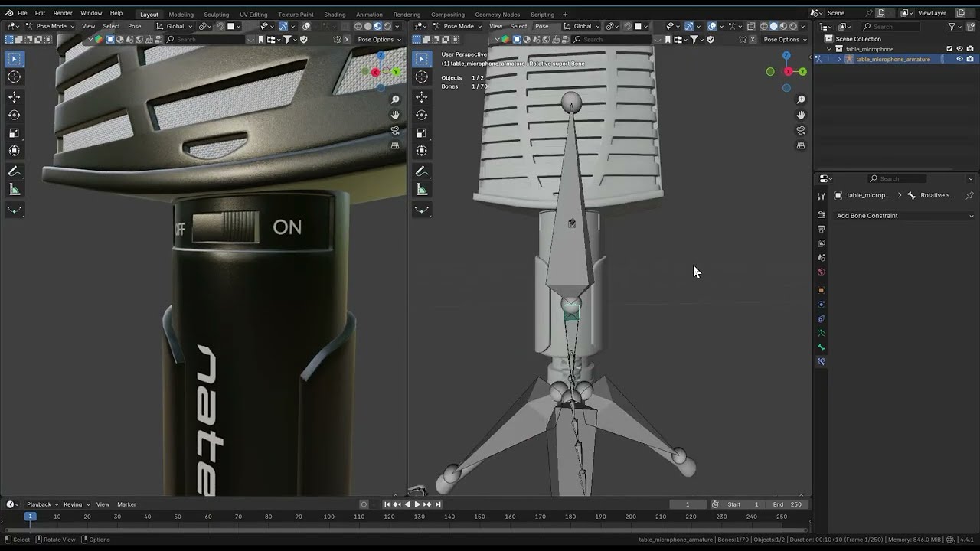Open Object properties tab

(x=821, y=290)
